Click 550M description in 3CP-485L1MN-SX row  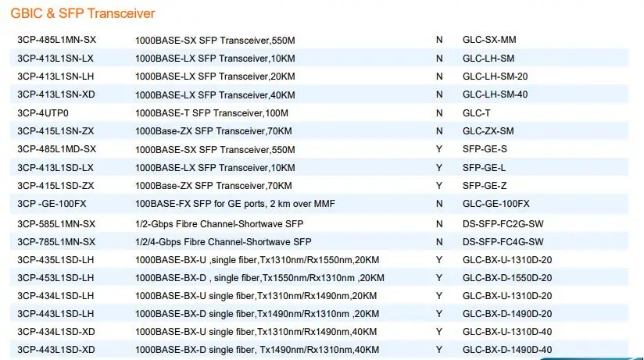215,41
